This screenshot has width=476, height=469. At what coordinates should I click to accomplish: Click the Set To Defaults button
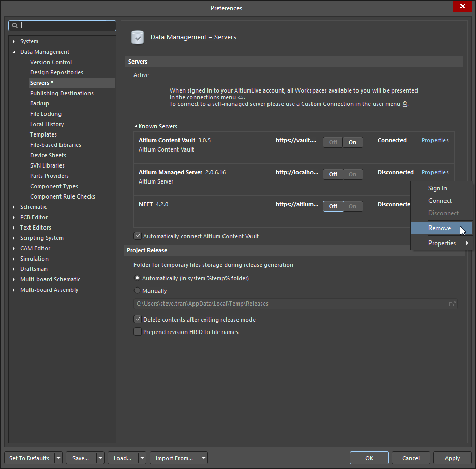(x=29, y=458)
